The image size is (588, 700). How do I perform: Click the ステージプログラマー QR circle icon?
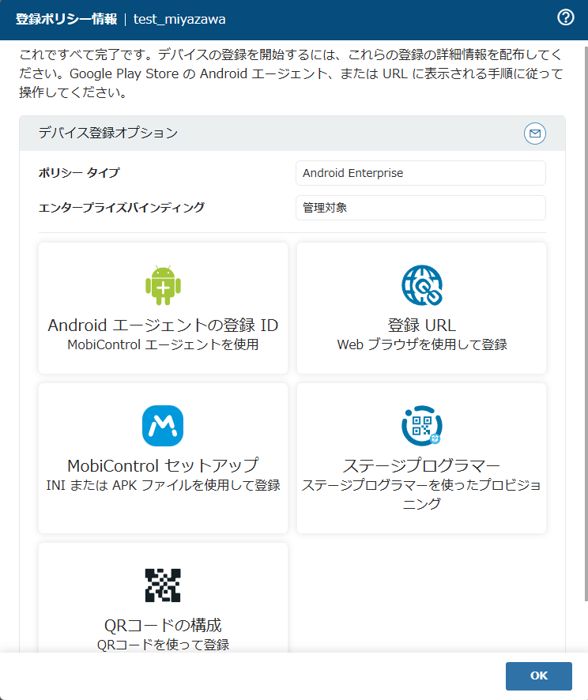421,425
